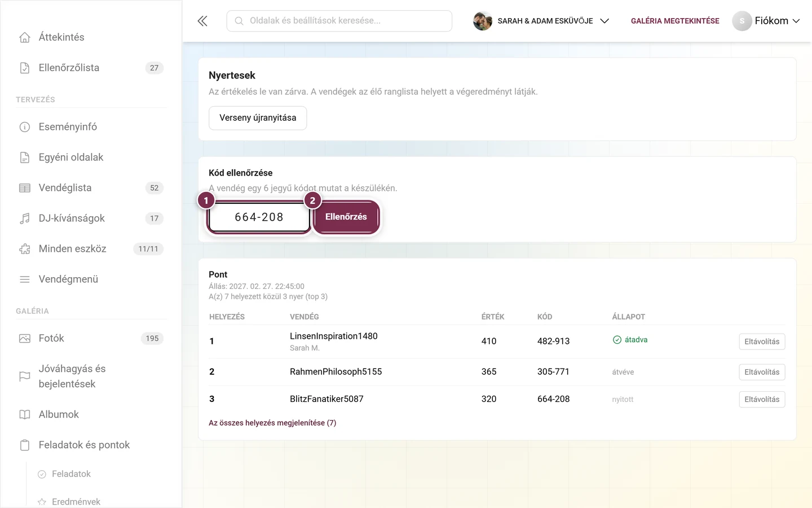Open the Albumok book icon
Image resolution: width=812 pixels, height=508 pixels.
(25, 415)
